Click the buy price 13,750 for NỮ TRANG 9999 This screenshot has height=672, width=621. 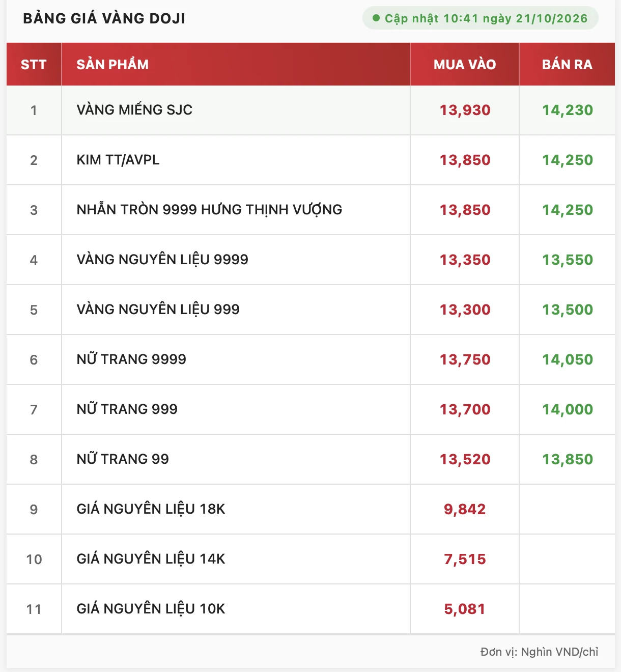click(x=465, y=360)
